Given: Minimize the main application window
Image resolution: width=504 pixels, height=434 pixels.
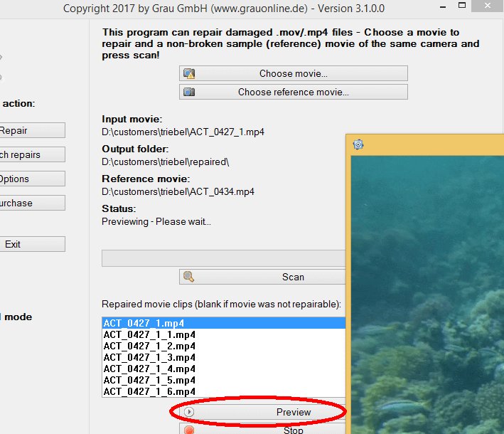Looking at the screenshot, I should click(443, 6).
